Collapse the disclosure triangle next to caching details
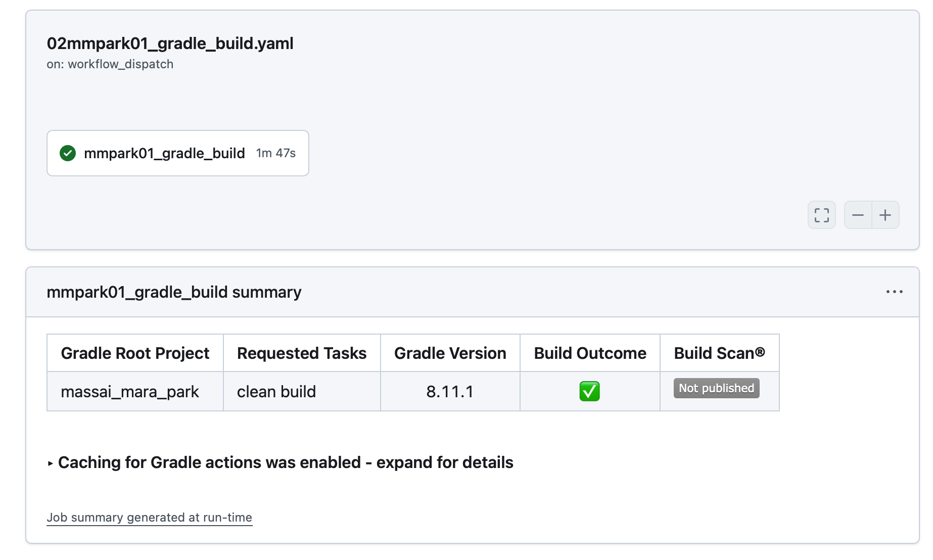This screenshot has width=933, height=560. point(50,462)
